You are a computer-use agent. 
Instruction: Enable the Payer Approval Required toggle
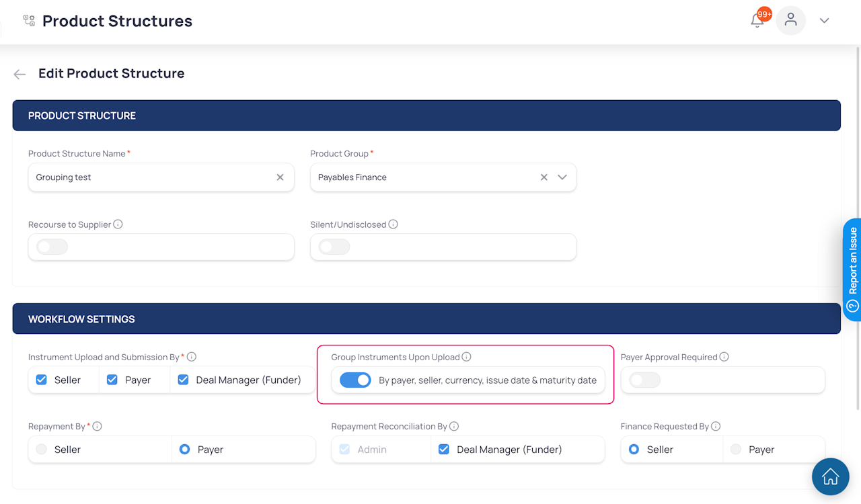[644, 380]
